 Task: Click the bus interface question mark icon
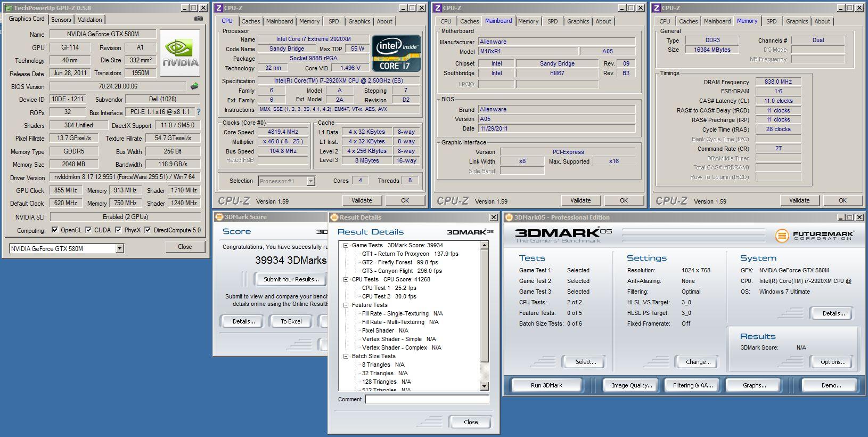199,112
